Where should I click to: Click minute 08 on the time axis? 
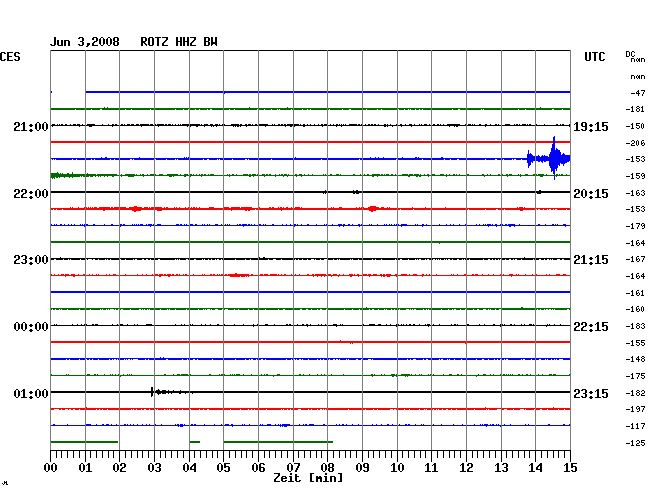pyautogui.click(x=327, y=468)
